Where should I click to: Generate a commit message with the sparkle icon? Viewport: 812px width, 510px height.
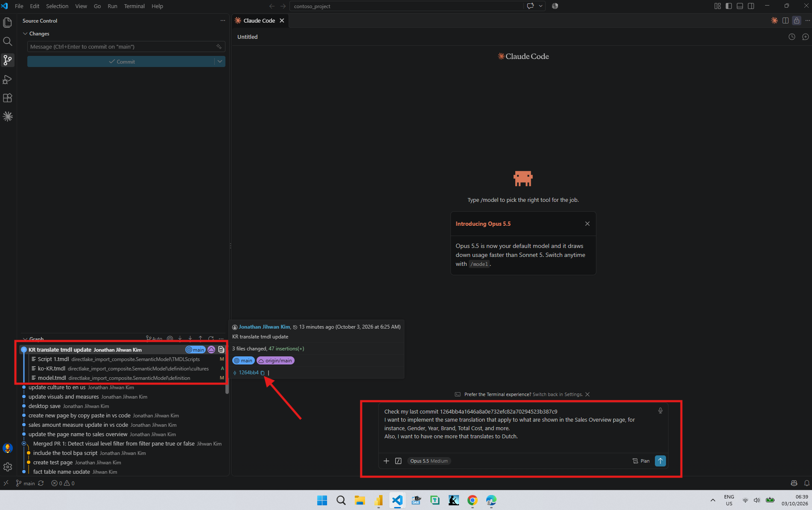[x=219, y=47]
